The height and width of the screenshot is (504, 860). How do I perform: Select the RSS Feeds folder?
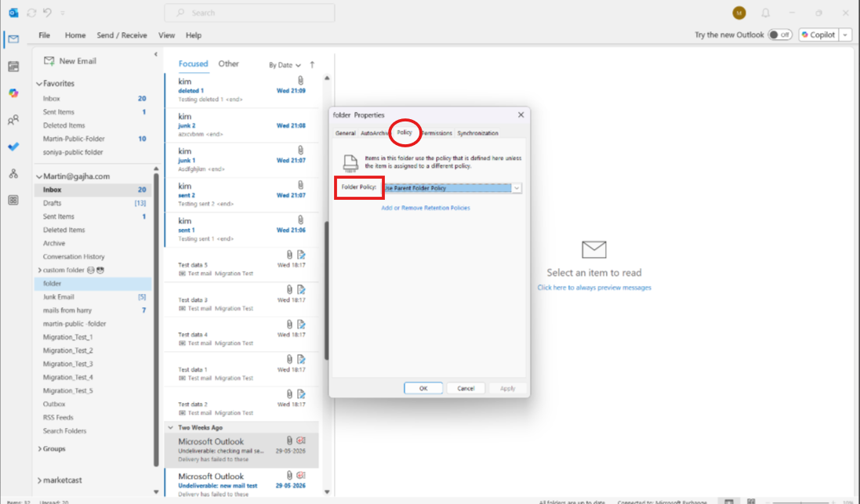[93, 417]
